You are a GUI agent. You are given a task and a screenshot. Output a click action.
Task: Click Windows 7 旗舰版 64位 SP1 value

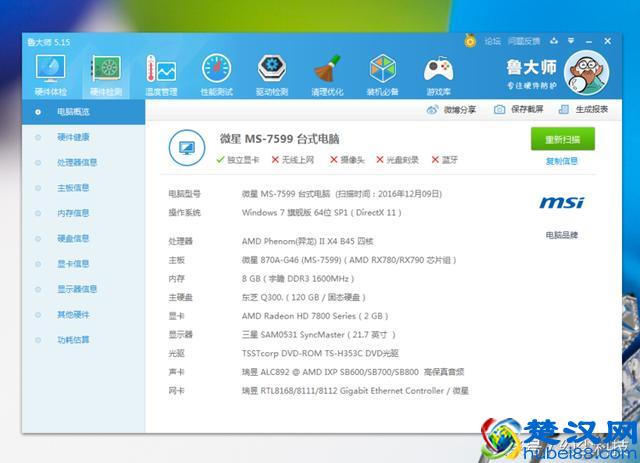coord(321,213)
